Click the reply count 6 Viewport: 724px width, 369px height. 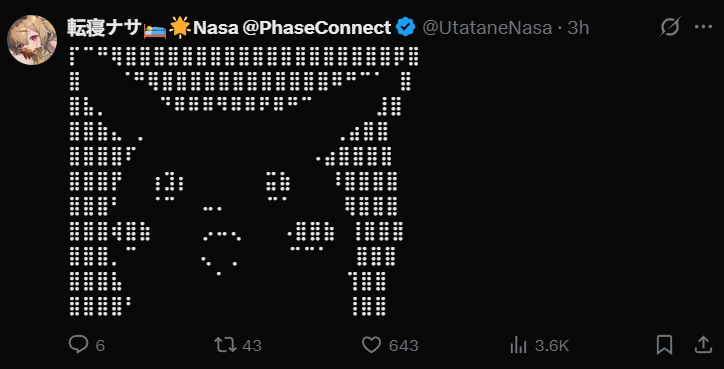[100, 345]
